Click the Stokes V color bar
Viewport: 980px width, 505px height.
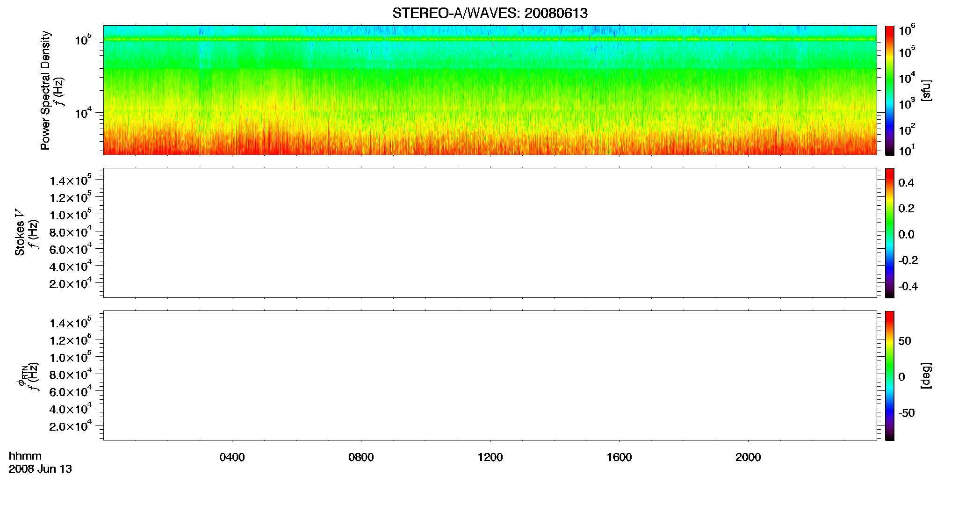(x=890, y=233)
